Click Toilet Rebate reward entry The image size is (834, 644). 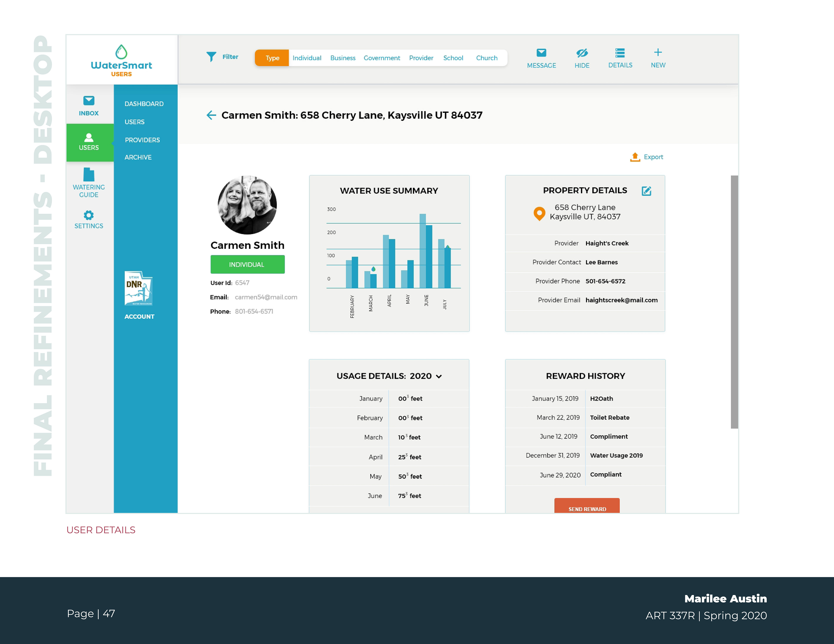pos(609,418)
